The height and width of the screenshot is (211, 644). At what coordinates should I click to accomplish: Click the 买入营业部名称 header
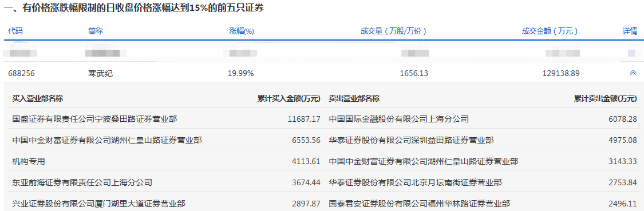[x=38, y=98]
